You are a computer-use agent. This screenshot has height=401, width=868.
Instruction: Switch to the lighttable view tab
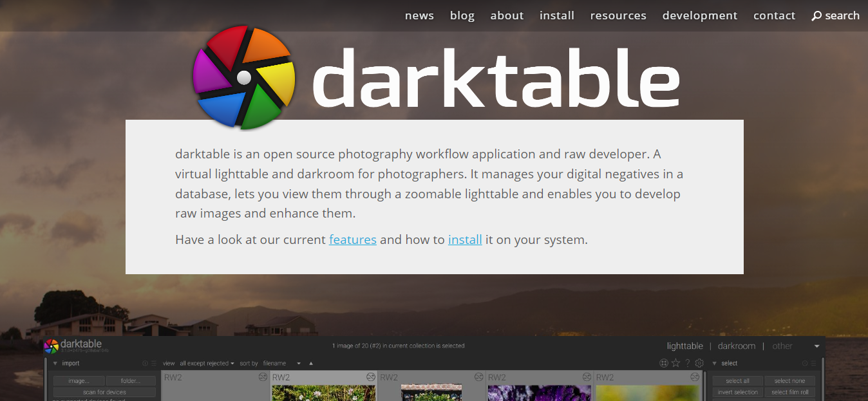point(684,346)
